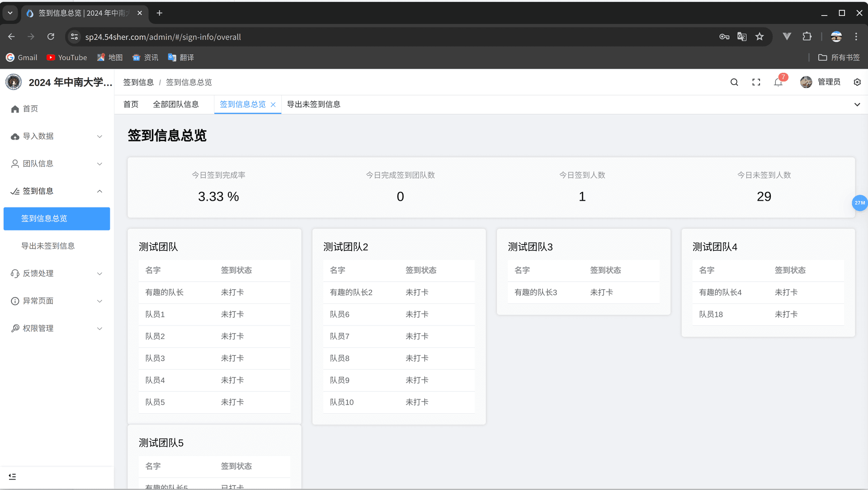Open the 地图 bookmark

[110, 57]
